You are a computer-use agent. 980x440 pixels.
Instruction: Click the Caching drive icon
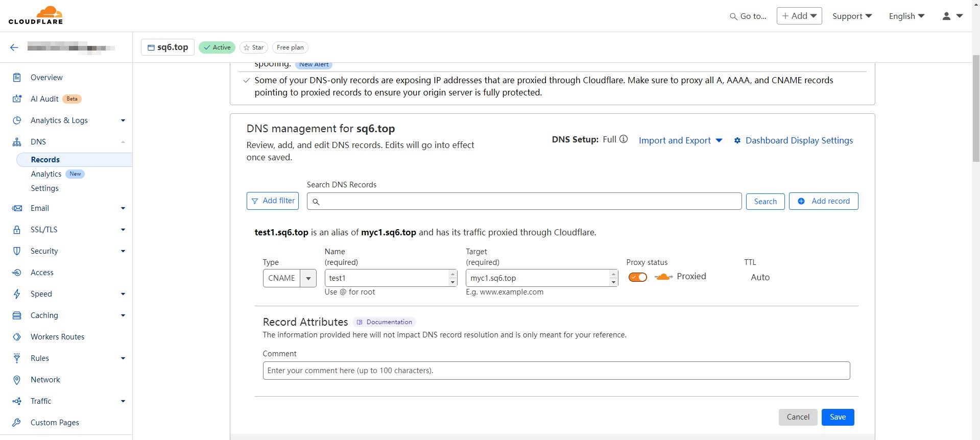[x=17, y=315]
